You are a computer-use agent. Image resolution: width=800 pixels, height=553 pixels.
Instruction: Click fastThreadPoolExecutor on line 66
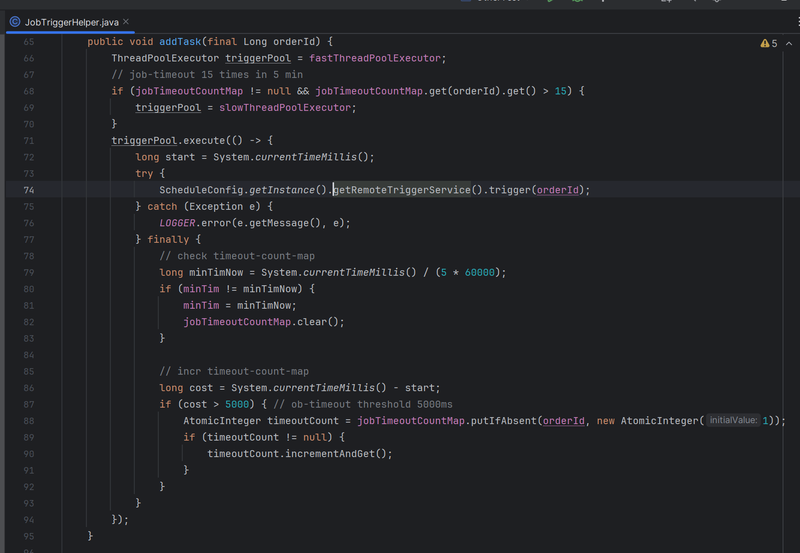(375, 58)
